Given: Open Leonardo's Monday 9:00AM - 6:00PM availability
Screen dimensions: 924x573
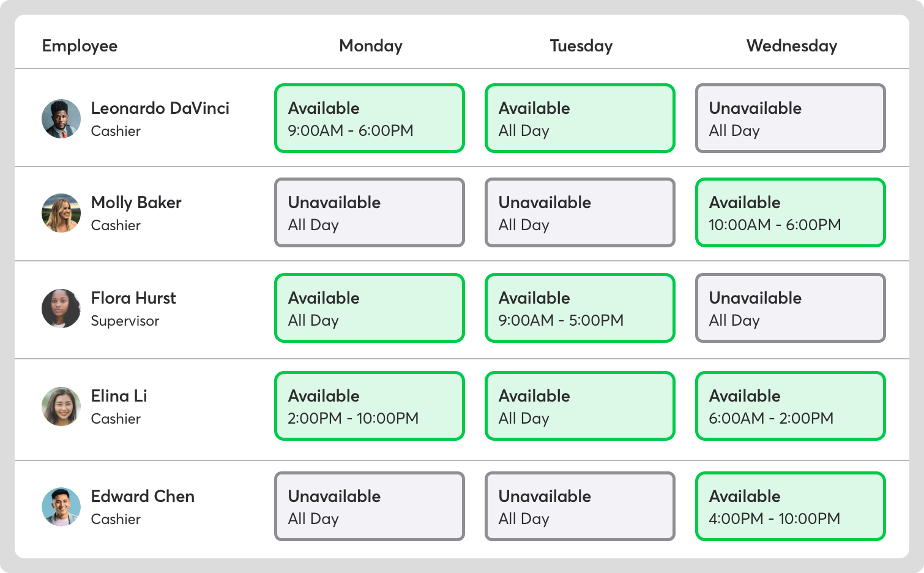Looking at the screenshot, I should (370, 118).
